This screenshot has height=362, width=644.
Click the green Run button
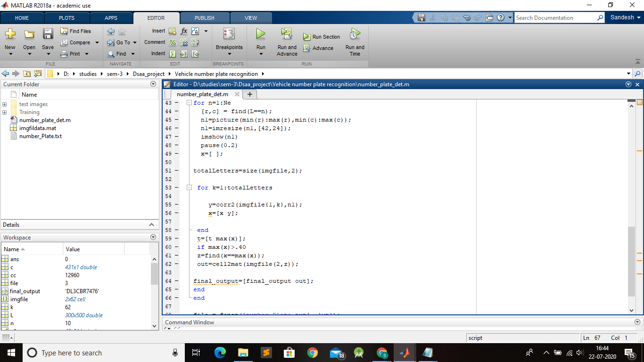point(261,34)
